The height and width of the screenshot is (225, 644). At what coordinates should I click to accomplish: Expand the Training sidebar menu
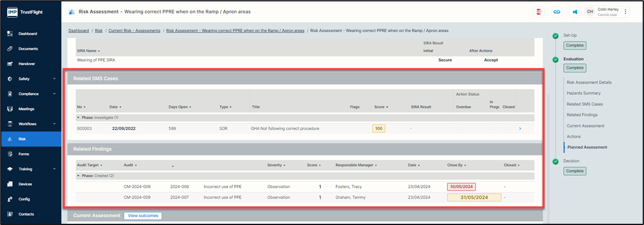54,169
